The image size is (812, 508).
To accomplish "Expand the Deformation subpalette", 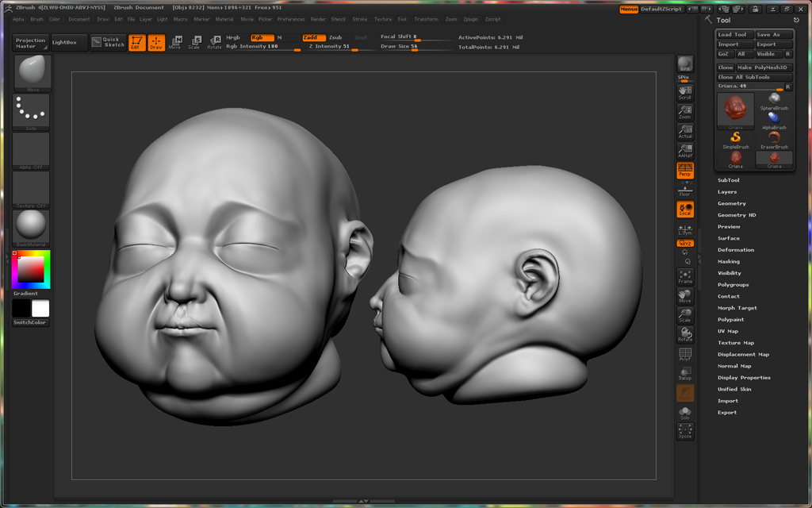I will (735, 250).
